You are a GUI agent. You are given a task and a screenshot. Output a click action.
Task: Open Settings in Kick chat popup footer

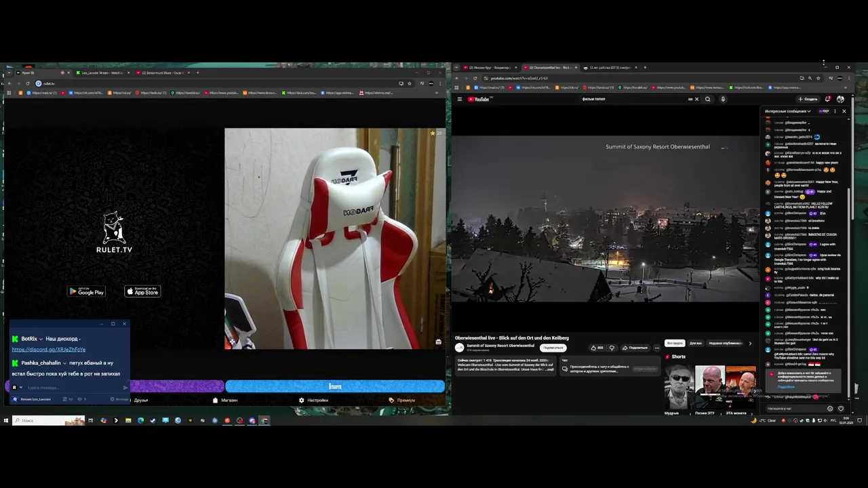tap(121, 399)
